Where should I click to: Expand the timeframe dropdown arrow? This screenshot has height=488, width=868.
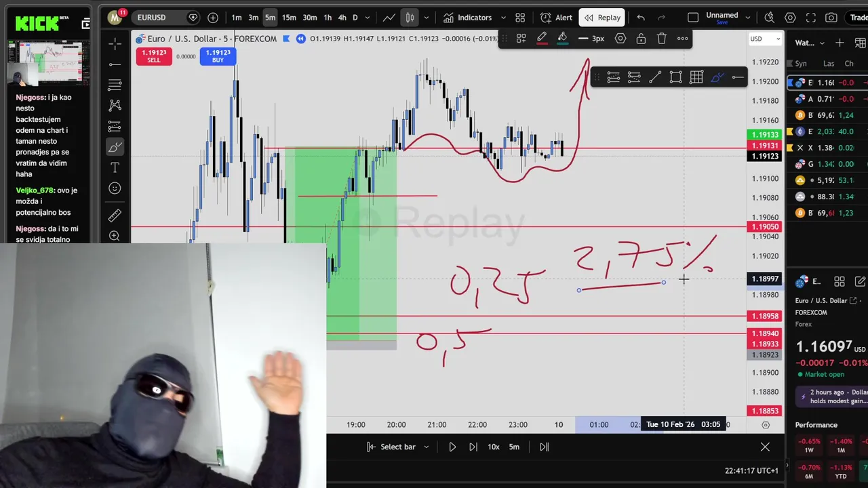368,18
